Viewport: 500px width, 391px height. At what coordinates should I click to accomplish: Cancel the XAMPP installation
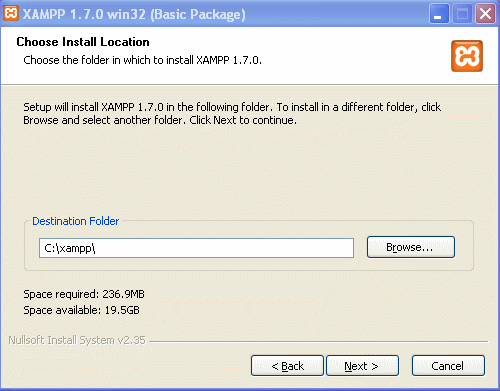point(448,366)
